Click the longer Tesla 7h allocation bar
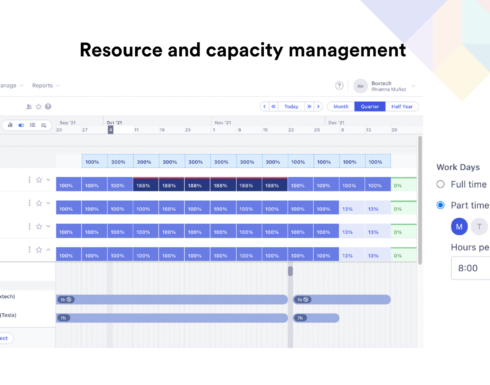This screenshot has height=385, width=490. click(172, 318)
